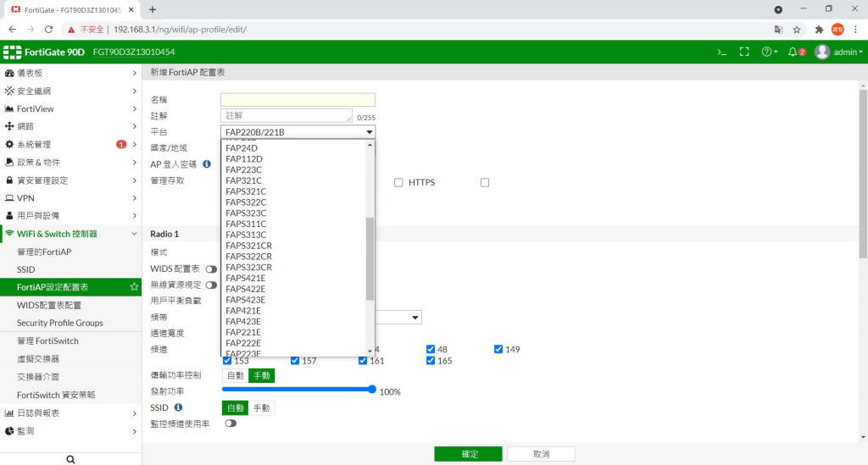Reload the browser page

48,30
